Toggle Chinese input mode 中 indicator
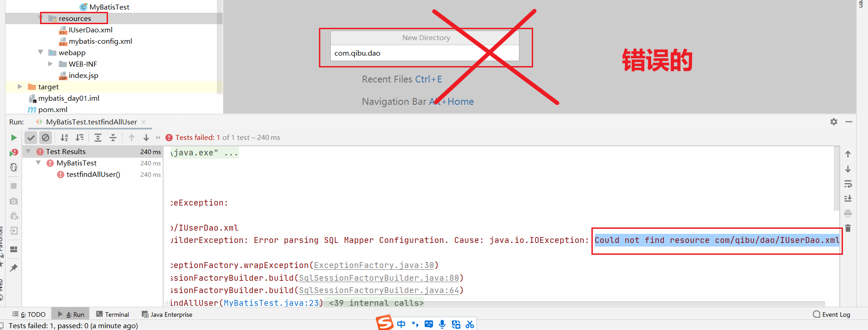Viewport: 868px width, 330px height. click(401, 324)
